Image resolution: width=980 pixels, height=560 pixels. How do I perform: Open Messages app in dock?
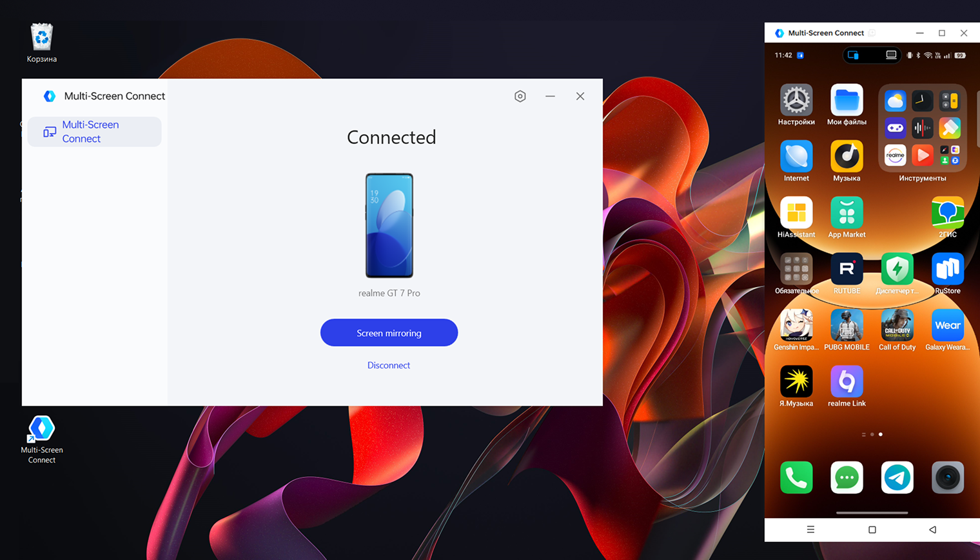(847, 477)
